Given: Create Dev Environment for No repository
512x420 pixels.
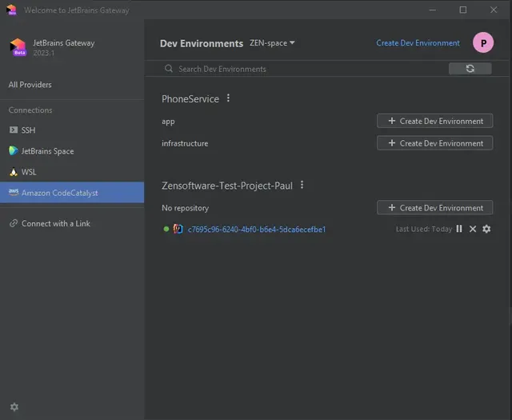Looking at the screenshot, I should pyautogui.click(x=434, y=208).
